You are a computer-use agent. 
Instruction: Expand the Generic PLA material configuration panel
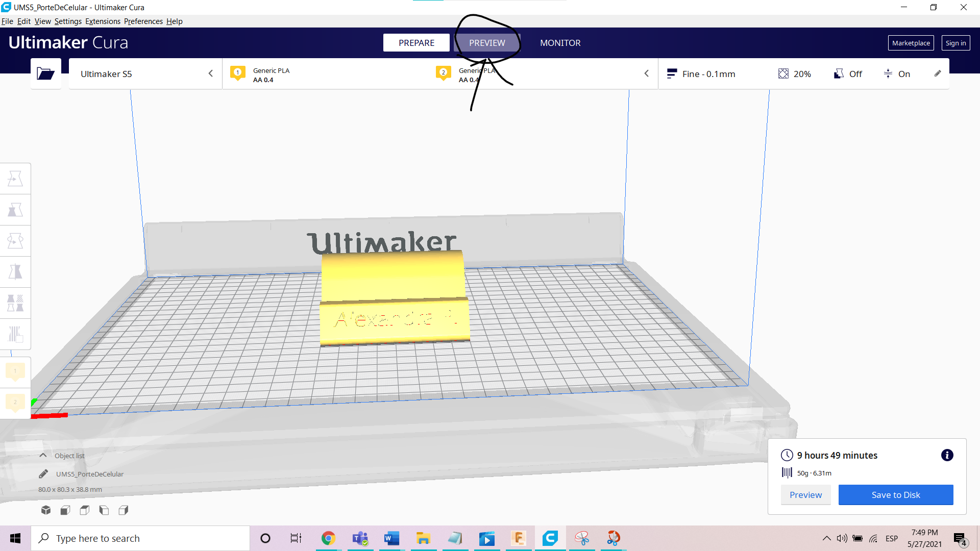pyautogui.click(x=646, y=74)
